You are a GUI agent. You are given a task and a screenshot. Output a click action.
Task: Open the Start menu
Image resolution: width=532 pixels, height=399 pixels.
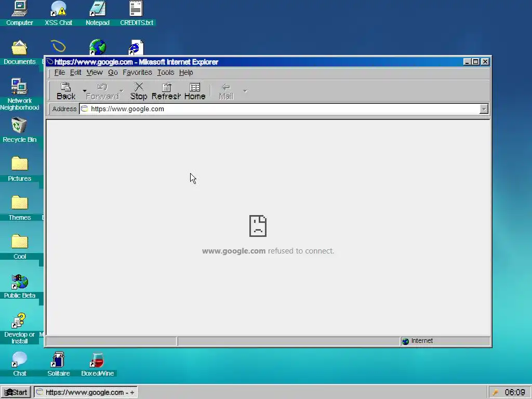[16, 393]
